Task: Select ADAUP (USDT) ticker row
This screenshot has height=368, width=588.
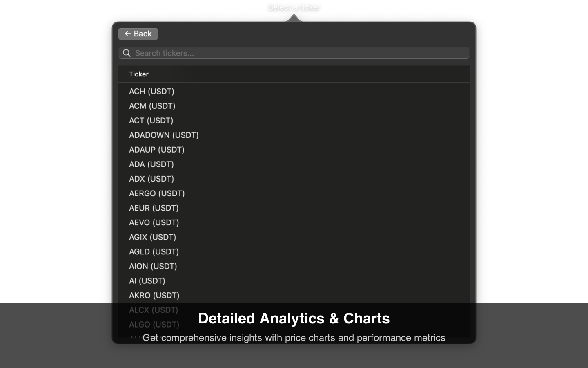Action: click(x=294, y=150)
